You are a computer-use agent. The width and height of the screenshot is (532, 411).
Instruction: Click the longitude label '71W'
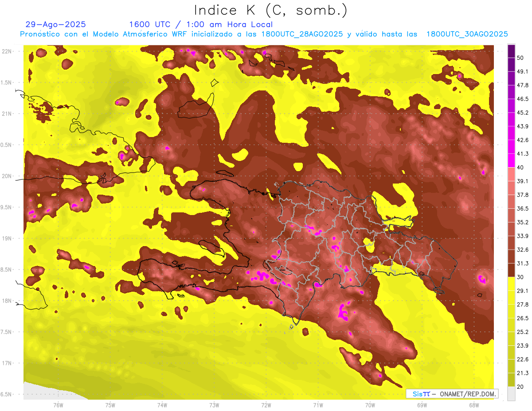(x=318, y=405)
